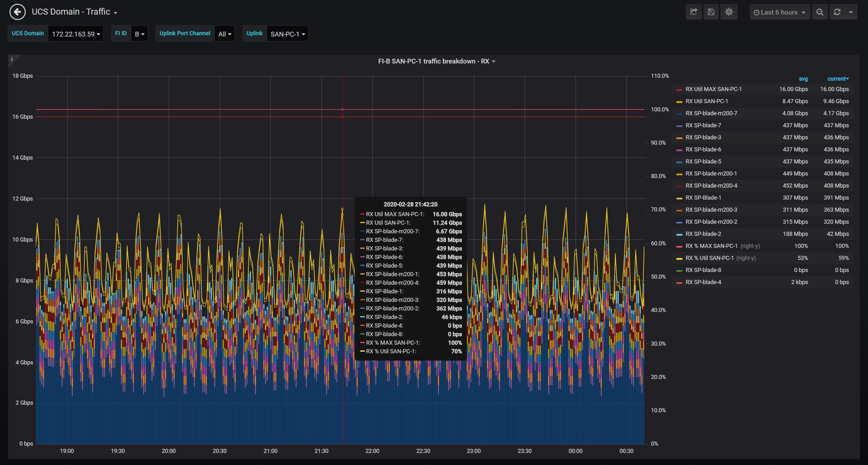
Task: Click the 00:30 x-axis time label
Action: click(x=626, y=451)
